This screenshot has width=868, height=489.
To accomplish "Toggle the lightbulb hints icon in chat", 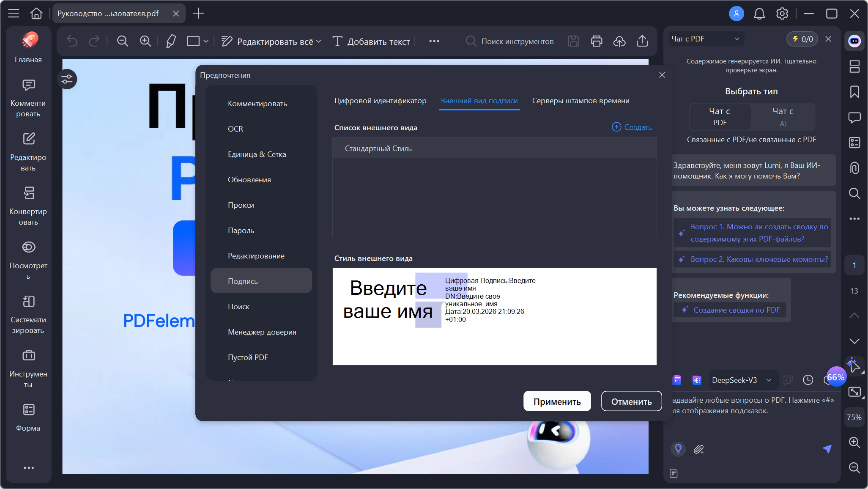I will coord(678,449).
